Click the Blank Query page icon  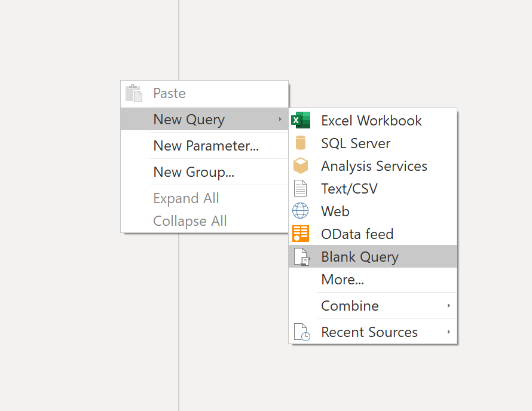click(302, 257)
